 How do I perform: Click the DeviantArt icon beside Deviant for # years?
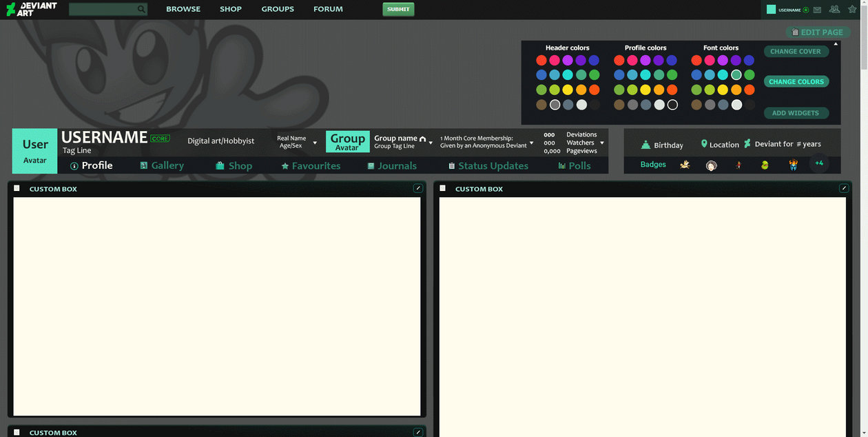(747, 143)
